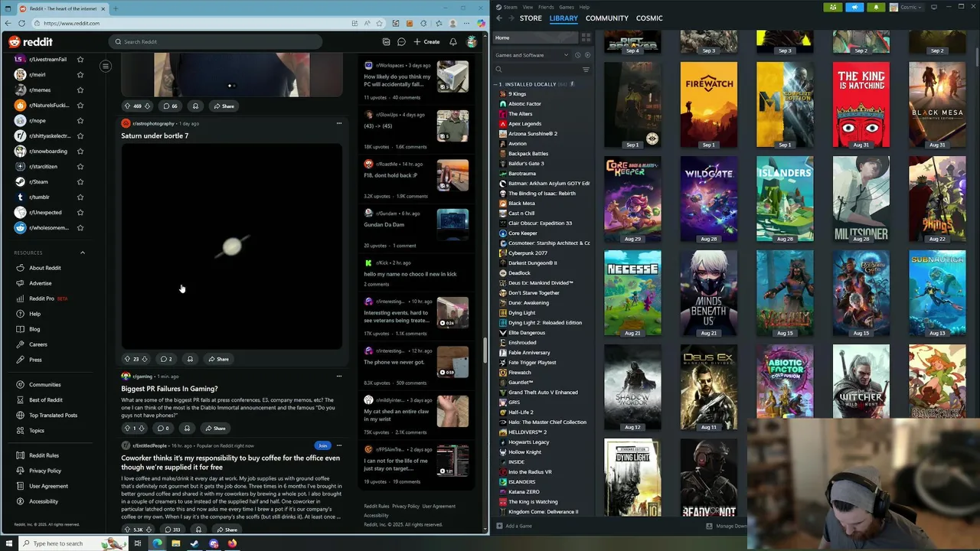
Task: Open Subnautica cover in Steam library
Action: pyautogui.click(x=937, y=294)
